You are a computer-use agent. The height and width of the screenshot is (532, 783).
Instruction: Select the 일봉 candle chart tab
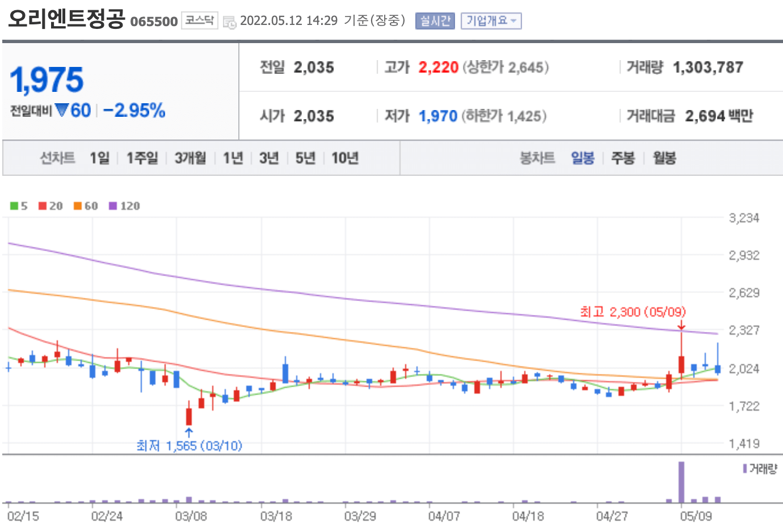[583, 158]
